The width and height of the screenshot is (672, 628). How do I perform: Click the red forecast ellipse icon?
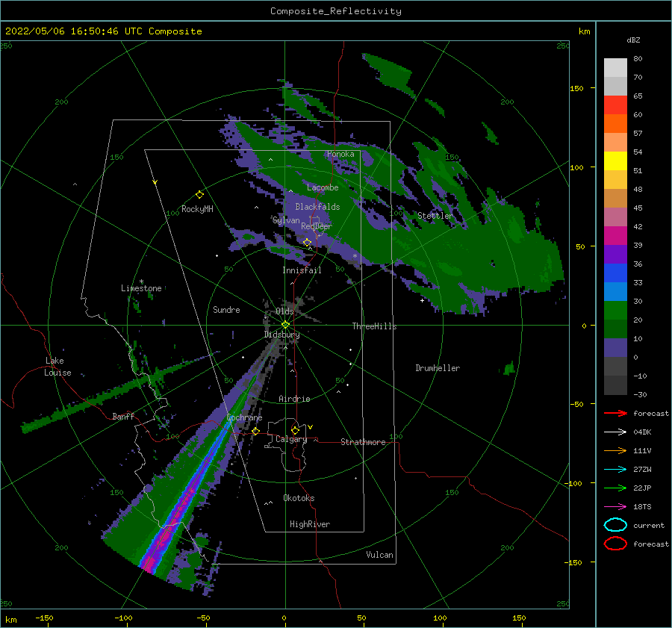615,544
